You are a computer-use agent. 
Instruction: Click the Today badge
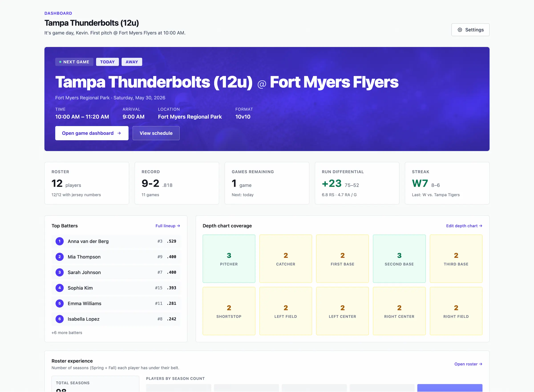(107, 62)
